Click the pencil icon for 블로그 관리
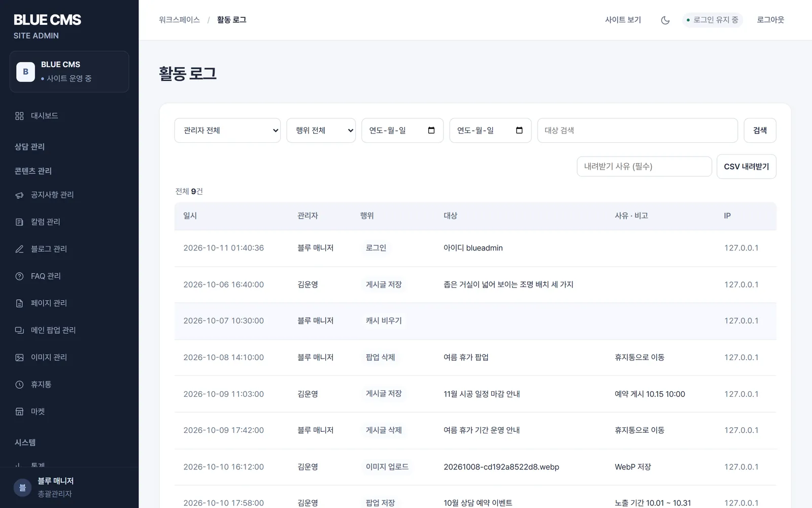 19,249
